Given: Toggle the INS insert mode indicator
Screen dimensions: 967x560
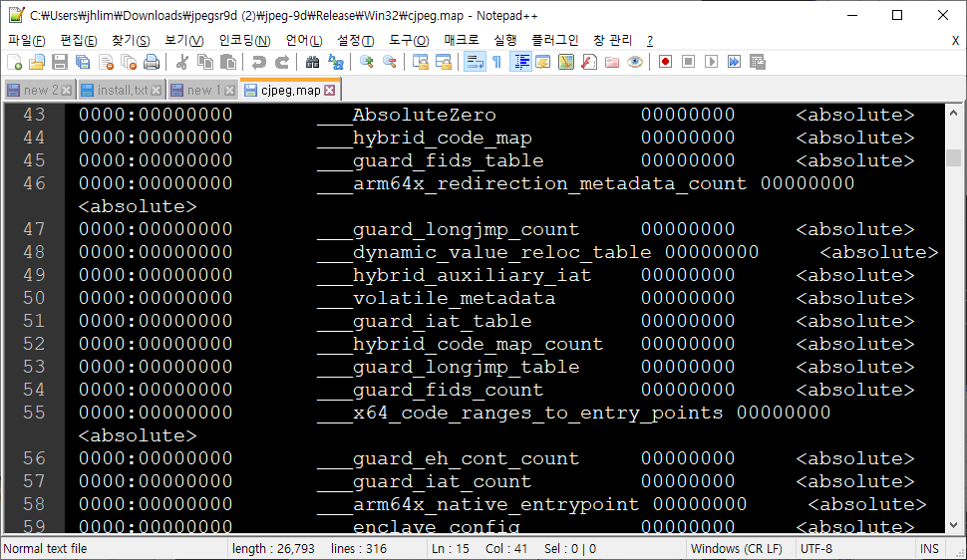Looking at the screenshot, I should [x=929, y=548].
